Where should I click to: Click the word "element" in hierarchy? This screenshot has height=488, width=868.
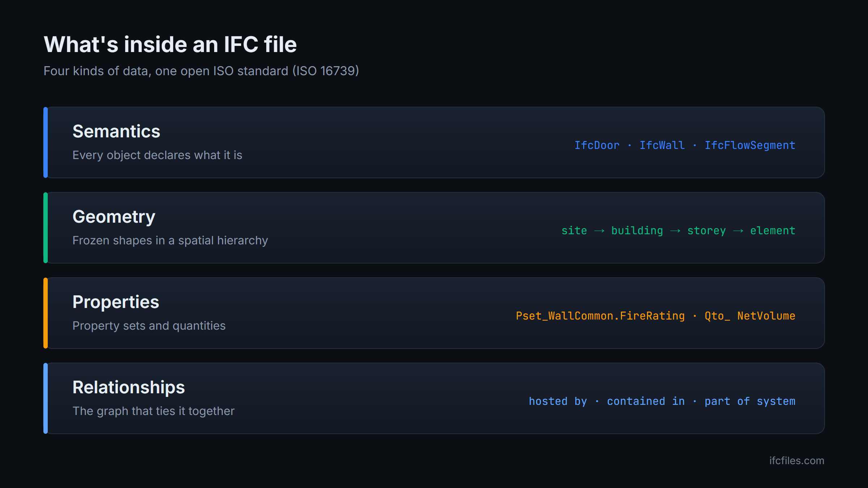pyautogui.click(x=773, y=231)
